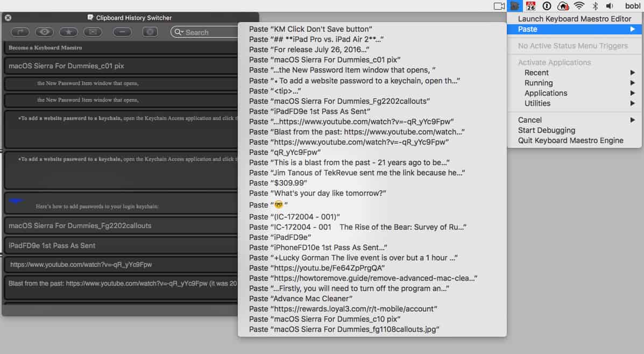Click the boxed-X delete button in switcher toolbar

93,32
